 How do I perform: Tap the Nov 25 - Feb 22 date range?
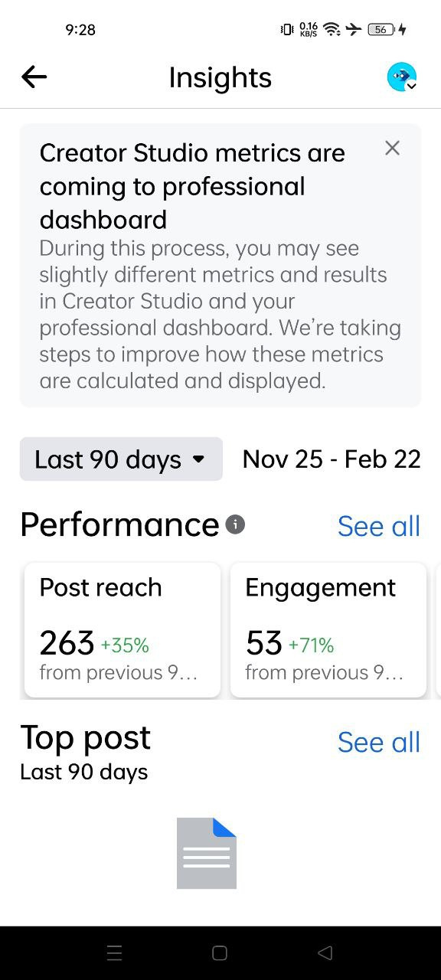click(332, 459)
